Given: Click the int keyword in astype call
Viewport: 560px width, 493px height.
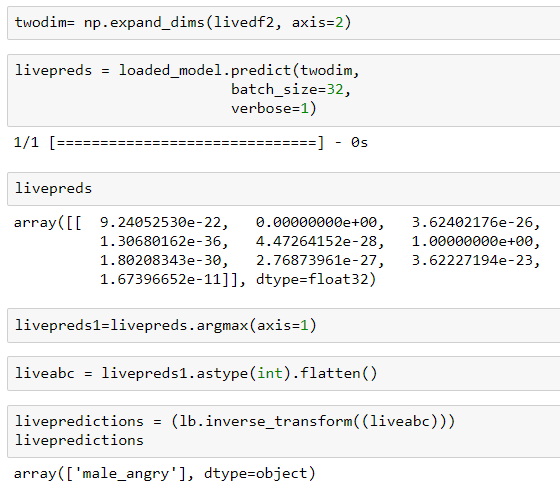Looking at the screenshot, I should 270,373.
